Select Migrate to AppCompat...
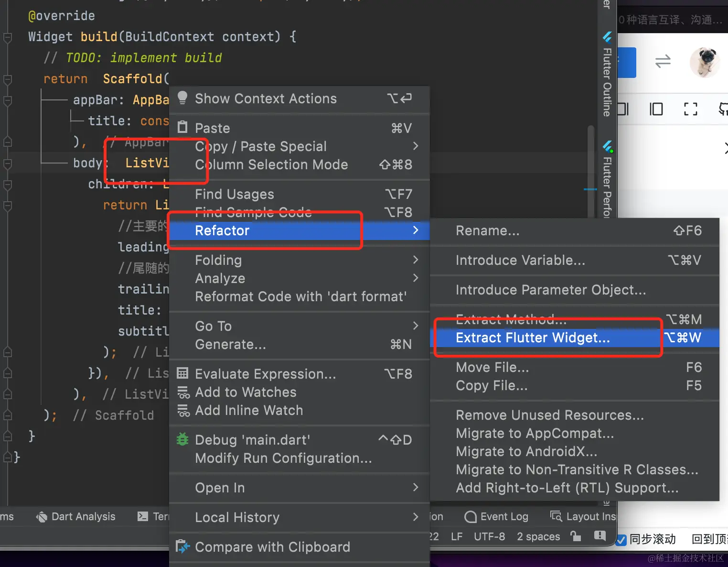728x567 pixels. point(575,433)
